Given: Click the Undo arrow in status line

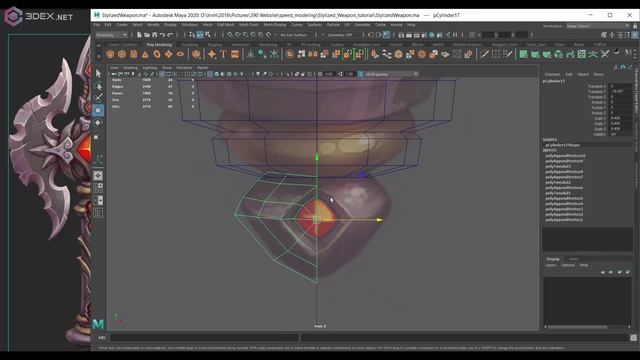Looking at the screenshot, I should 162,35.
